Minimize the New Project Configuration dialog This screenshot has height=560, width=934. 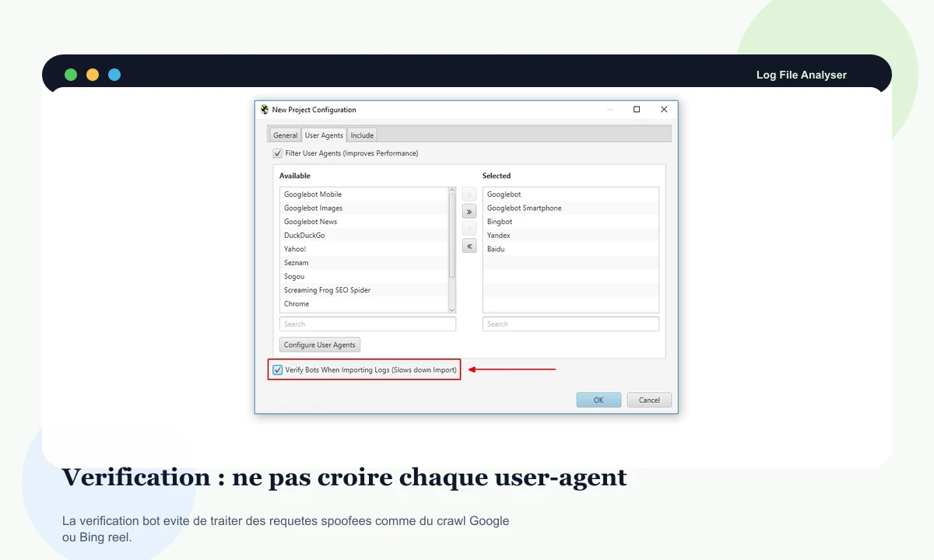pos(609,110)
